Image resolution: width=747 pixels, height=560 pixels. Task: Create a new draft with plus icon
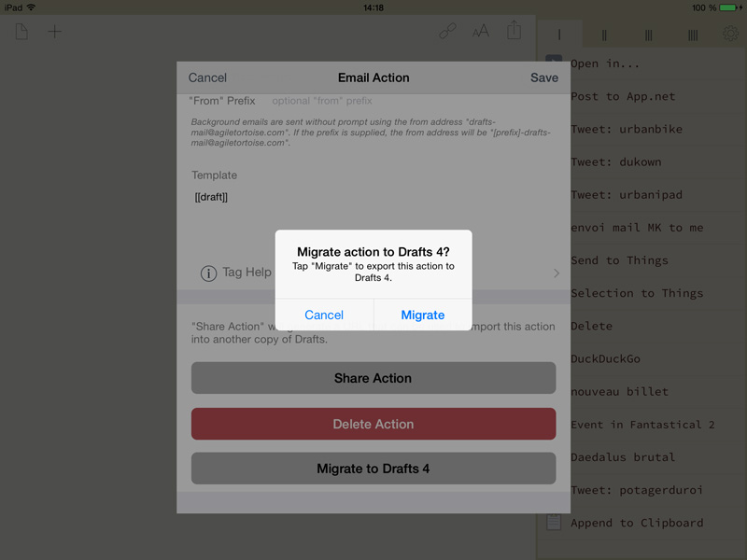pos(55,32)
